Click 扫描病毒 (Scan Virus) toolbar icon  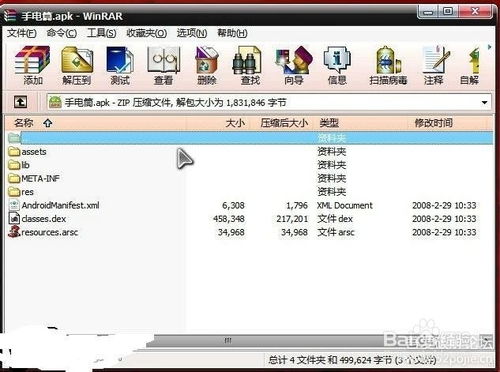point(388,65)
